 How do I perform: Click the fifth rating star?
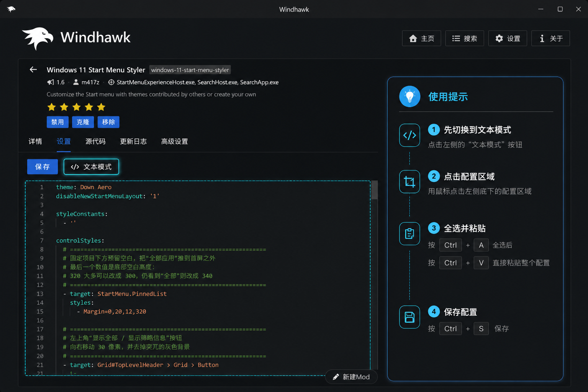tap(101, 107)
